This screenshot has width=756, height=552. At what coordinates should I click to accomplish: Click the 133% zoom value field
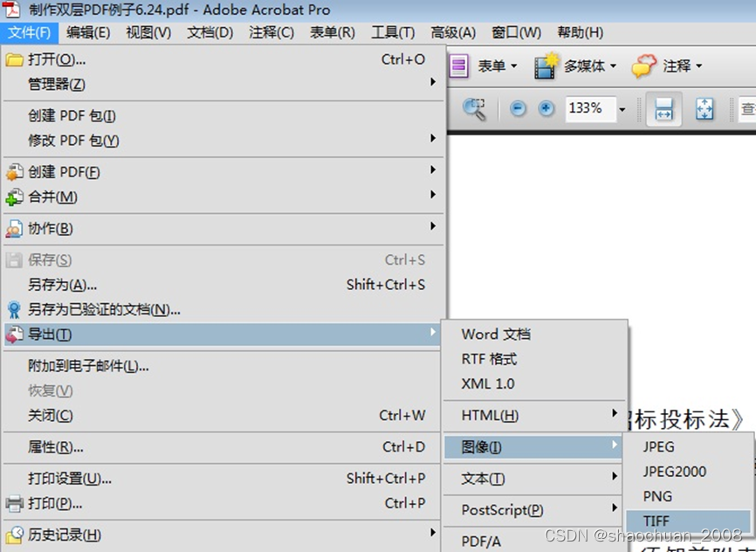(591, 108)
